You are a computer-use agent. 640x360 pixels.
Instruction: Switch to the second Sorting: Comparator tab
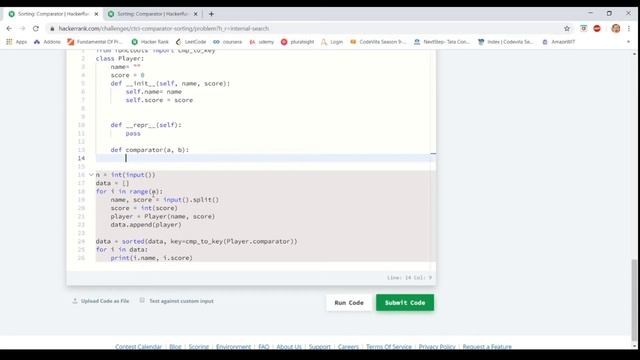point(151,14)
